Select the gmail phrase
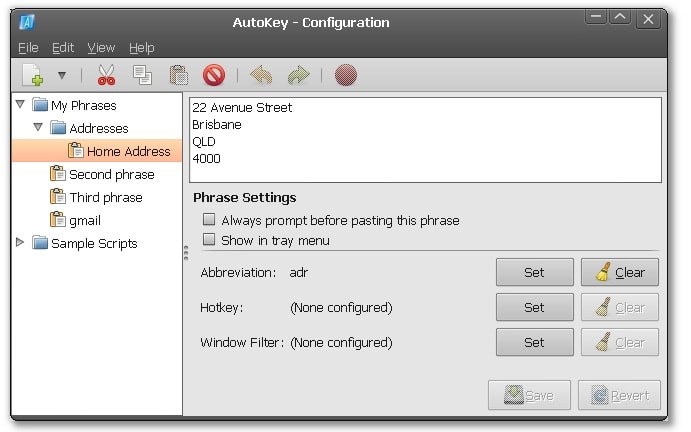 coord(85,220)
